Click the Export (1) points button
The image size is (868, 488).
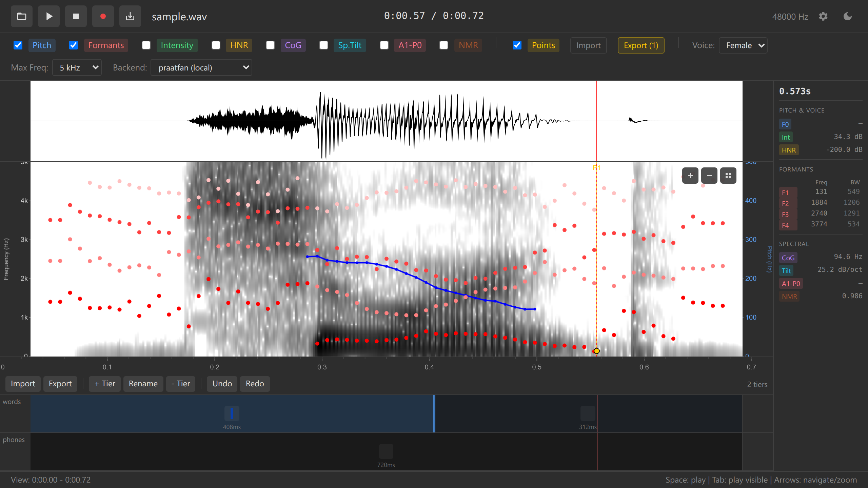pyautogui.click(x=641, y=45)
